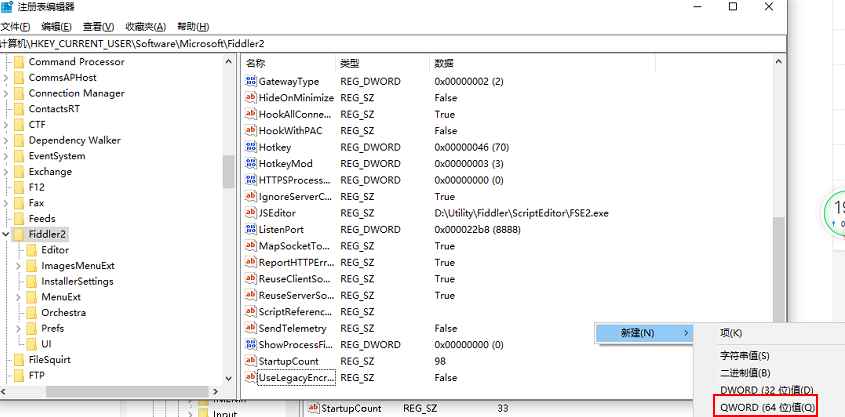Choose 新建(N) in context menu

[x=643, y=333]
